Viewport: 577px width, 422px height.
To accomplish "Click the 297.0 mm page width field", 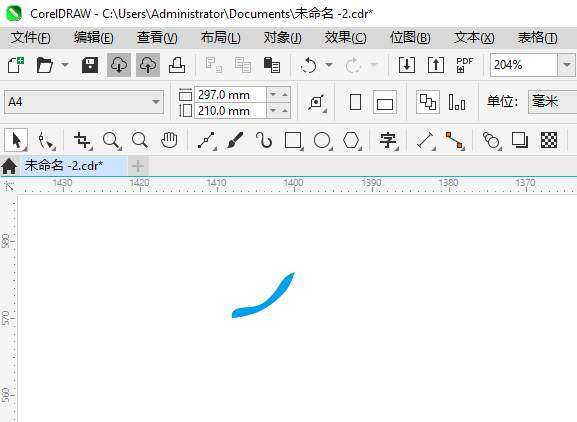I will 230,95.
